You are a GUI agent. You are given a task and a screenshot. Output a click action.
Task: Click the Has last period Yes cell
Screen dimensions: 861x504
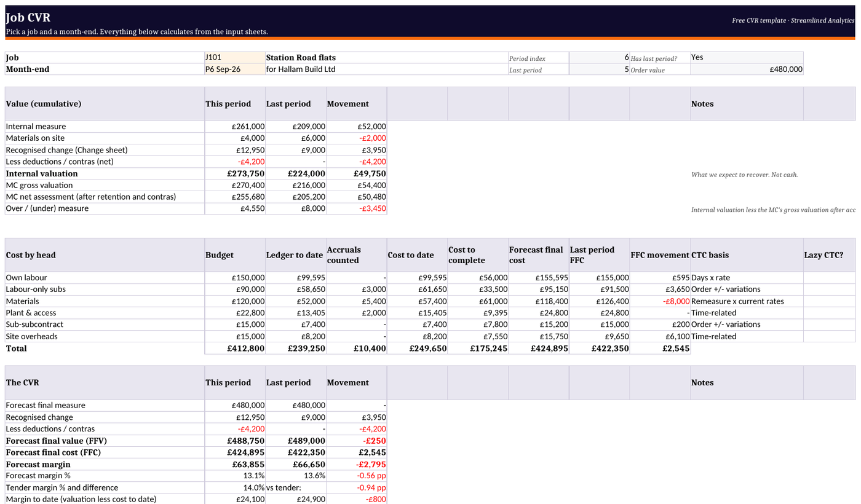point(747,57)
